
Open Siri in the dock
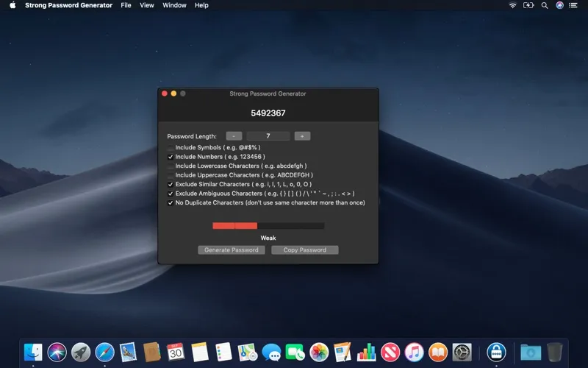57,352
